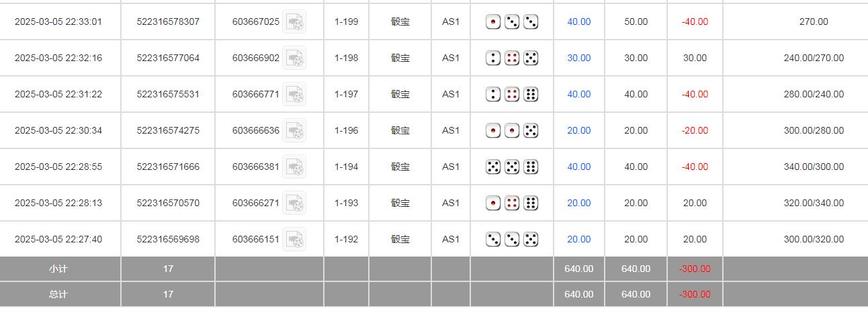Open video replay icon for round 603666381
This screenshot has height=321, width=868.
click(294, 167)
